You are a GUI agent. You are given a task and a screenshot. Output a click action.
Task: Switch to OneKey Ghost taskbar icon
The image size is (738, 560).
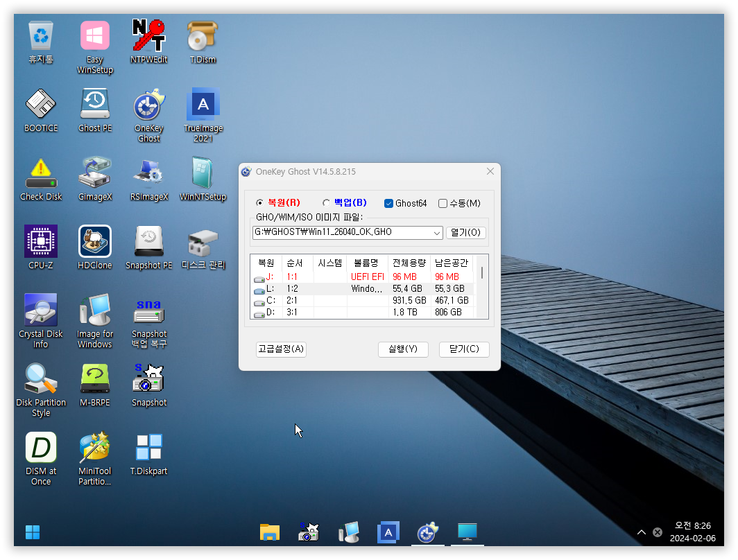427,532
